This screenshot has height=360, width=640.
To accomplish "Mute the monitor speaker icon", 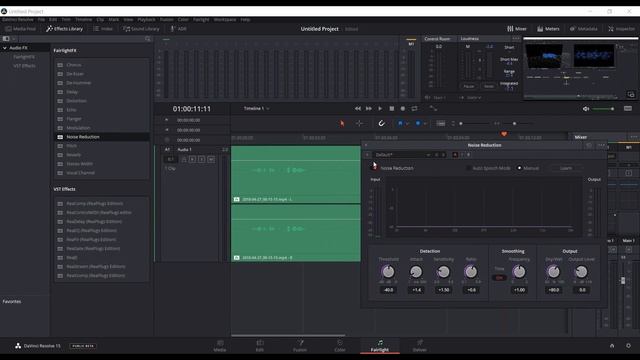I will pyautogui.click(x=586, y=109).
